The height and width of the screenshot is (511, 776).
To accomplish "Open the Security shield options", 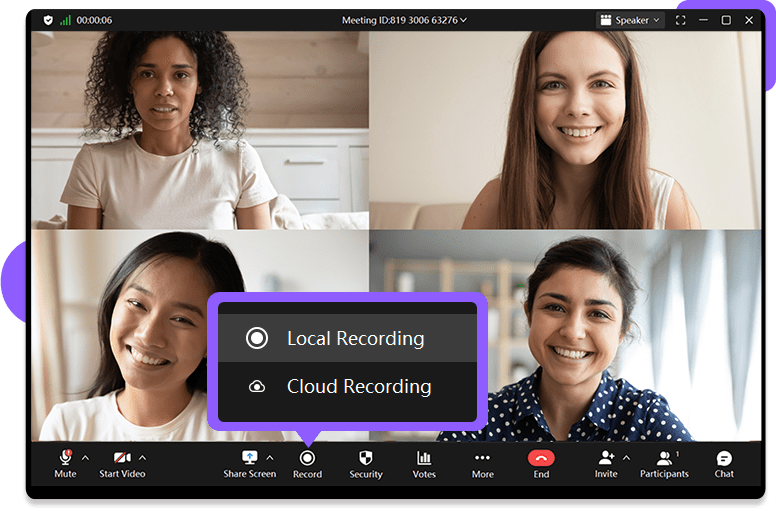I will [366, 464].
